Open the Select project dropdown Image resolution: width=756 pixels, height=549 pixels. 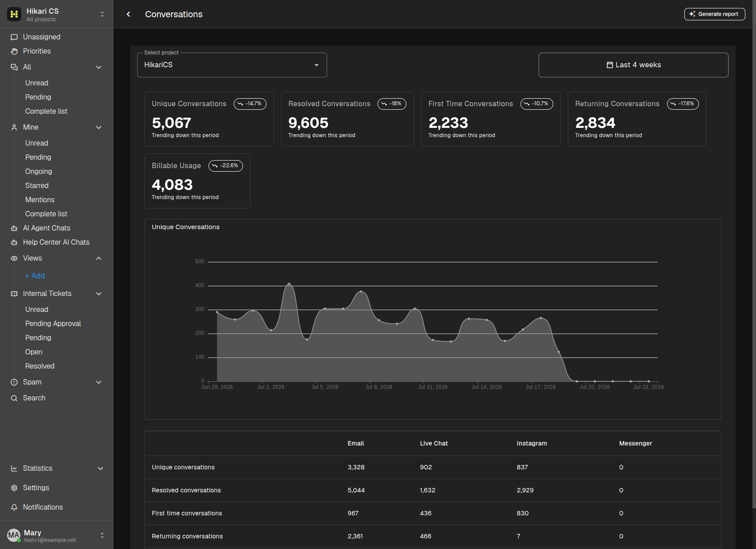pyautogui.click(x=232, y=65)
